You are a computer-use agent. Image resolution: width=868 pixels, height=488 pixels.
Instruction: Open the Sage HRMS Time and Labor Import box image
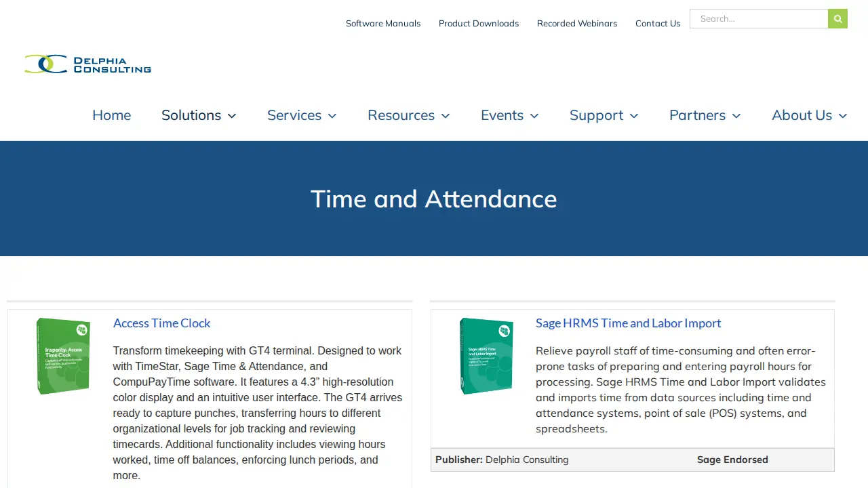click(x=486, y=356)
